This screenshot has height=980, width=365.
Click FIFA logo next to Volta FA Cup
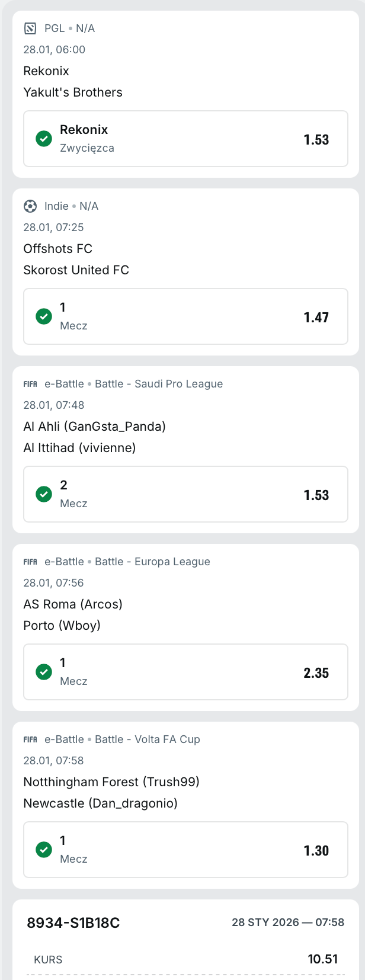point(30,739)
